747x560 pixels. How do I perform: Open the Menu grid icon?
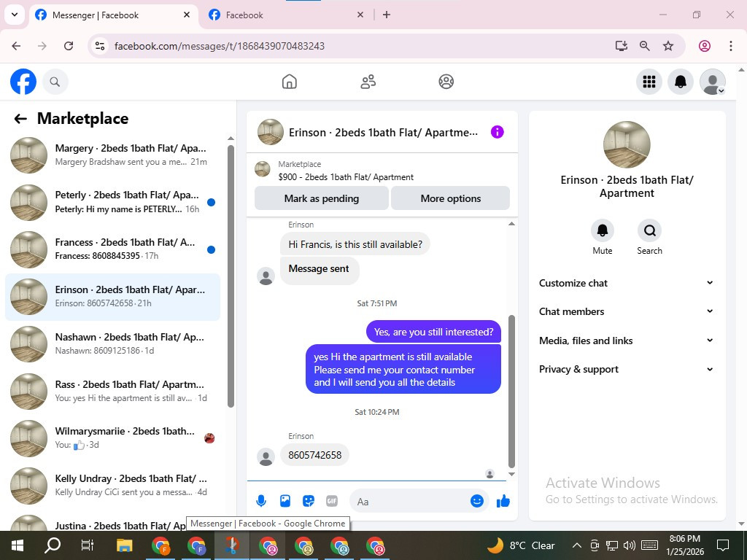coord(649,82)
